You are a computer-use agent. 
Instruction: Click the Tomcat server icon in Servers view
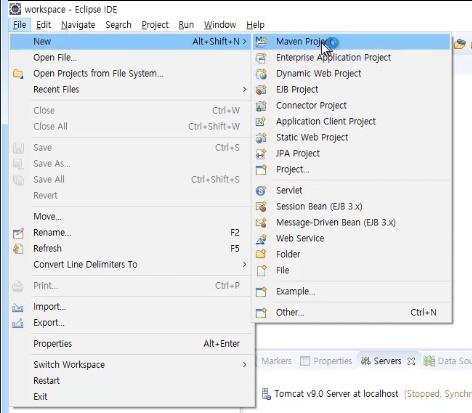coord(266,394)
